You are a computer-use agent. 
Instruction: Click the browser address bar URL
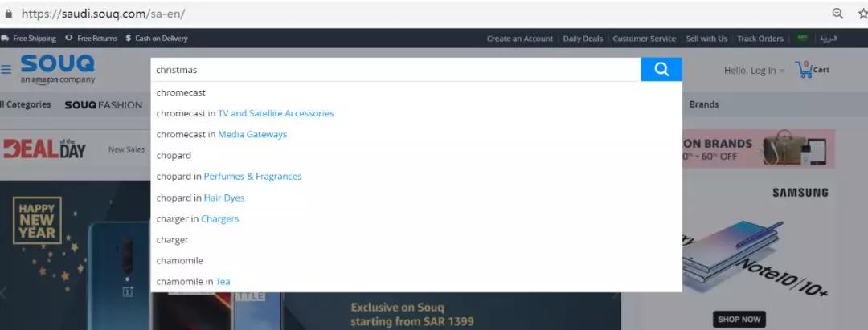click(x=103, y=14)
